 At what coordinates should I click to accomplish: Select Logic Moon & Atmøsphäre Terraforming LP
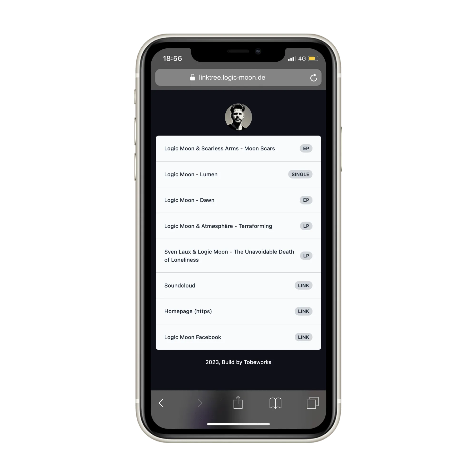(238, 226)
